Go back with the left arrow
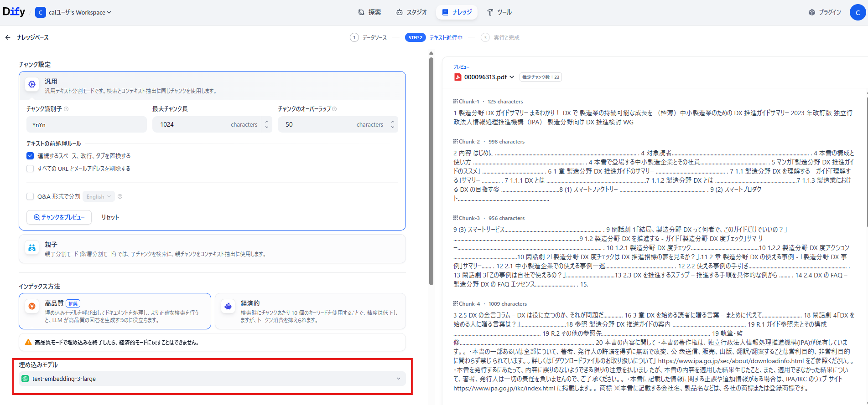Screen dimensions: 868x405 pyautogui.click(x=8, y=37)
